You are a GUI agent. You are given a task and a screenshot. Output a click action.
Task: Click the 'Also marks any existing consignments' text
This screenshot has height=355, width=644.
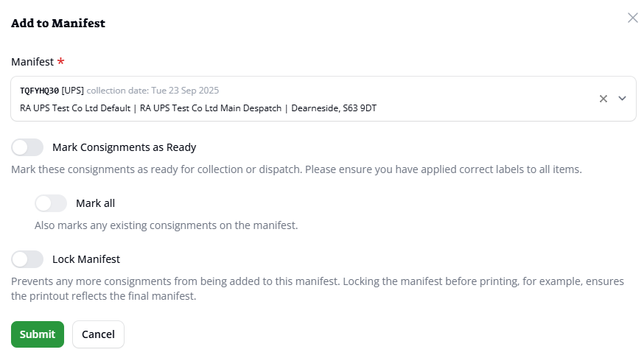(x=166, y=225)
